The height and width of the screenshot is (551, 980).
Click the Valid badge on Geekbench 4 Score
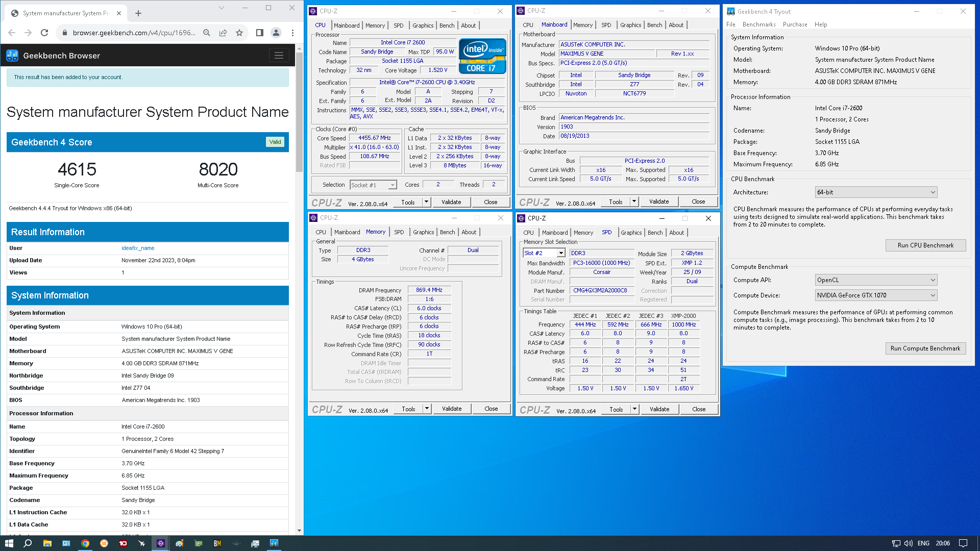tap(275, 142)
